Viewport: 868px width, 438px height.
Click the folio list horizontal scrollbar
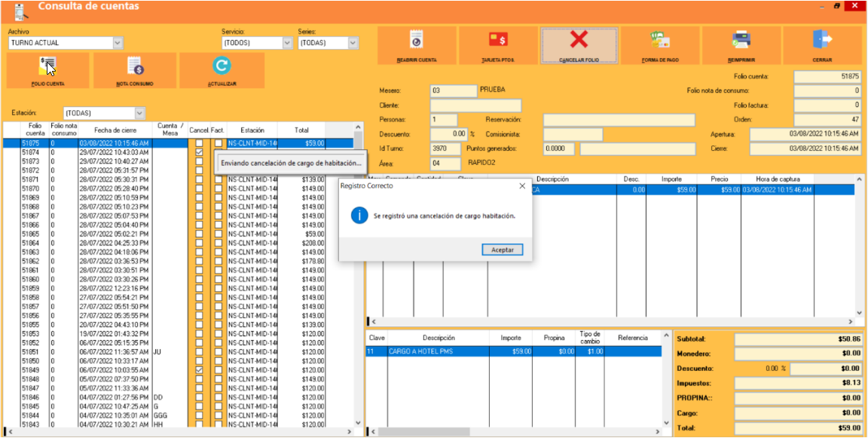click(180, 432)
